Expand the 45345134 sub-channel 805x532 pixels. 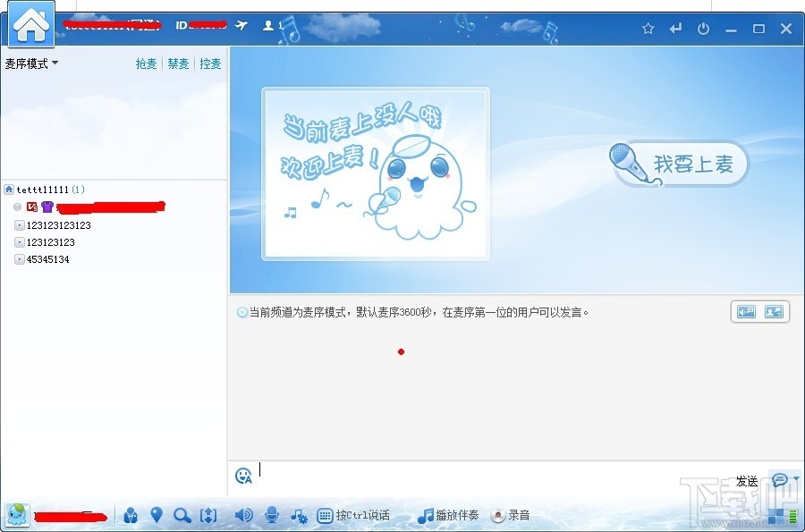point(19,259)
